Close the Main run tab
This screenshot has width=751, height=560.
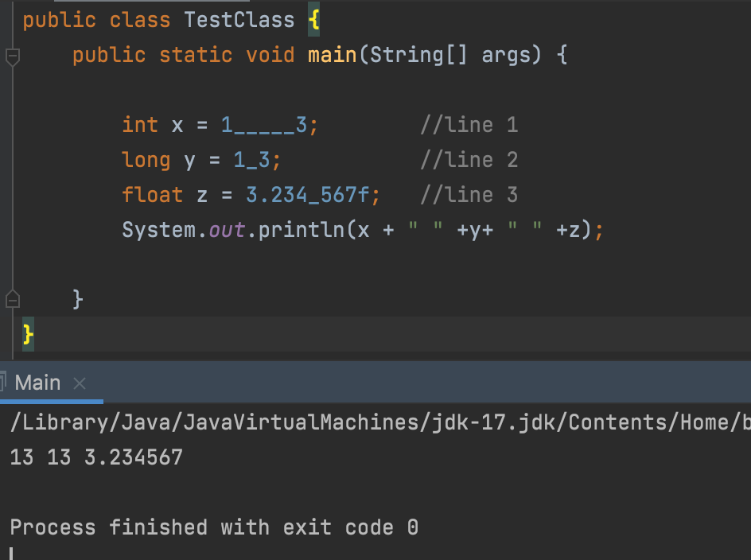click(79, 383)
